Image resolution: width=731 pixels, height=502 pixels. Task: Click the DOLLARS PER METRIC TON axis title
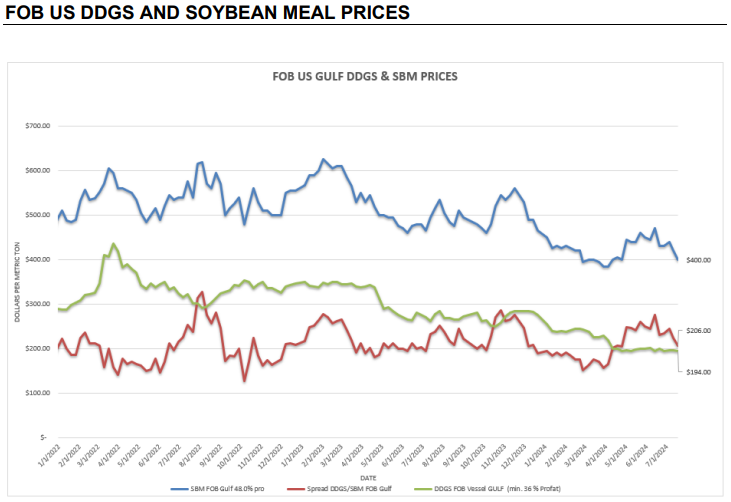click(x=17, y=282)
